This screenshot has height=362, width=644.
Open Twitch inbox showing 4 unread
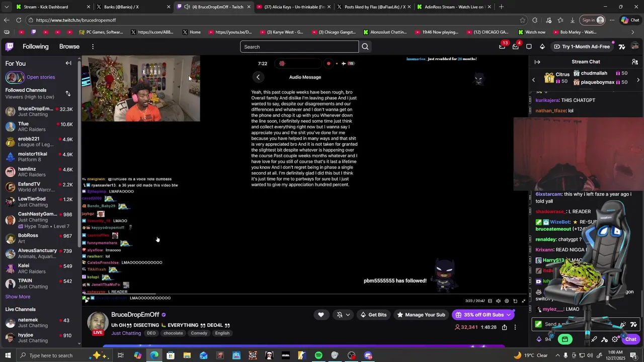pos(516,46)
